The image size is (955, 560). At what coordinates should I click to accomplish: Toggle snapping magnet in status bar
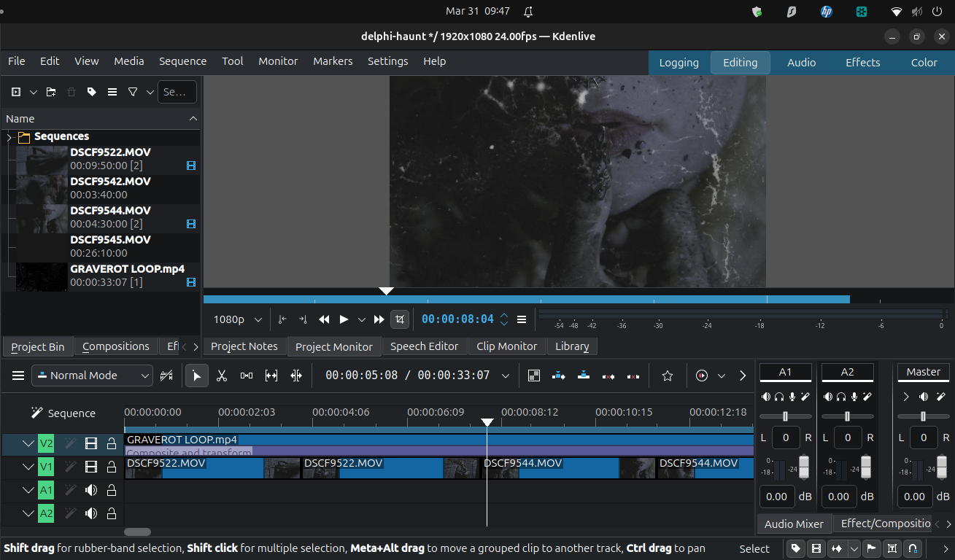click(912, 548)
